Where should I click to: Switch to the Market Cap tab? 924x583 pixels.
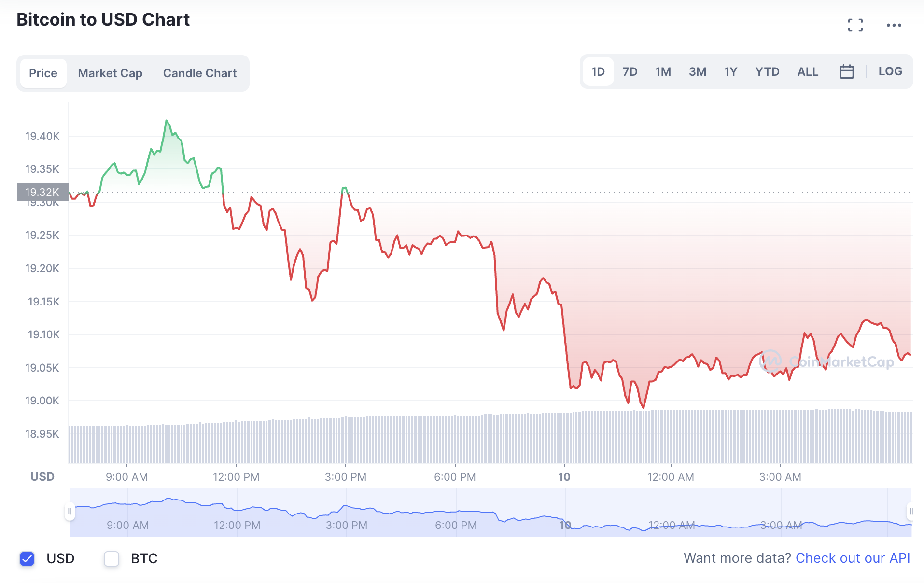tap(110, 73)
